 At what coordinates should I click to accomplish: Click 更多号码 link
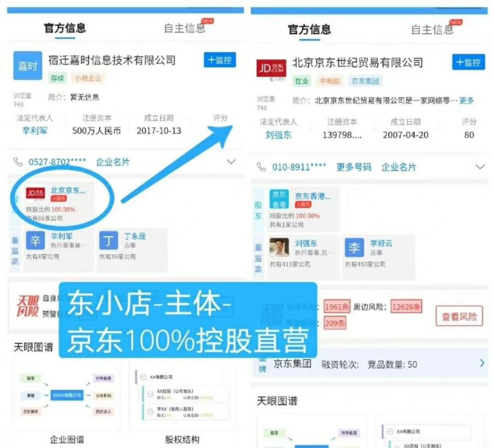[354, 166]
